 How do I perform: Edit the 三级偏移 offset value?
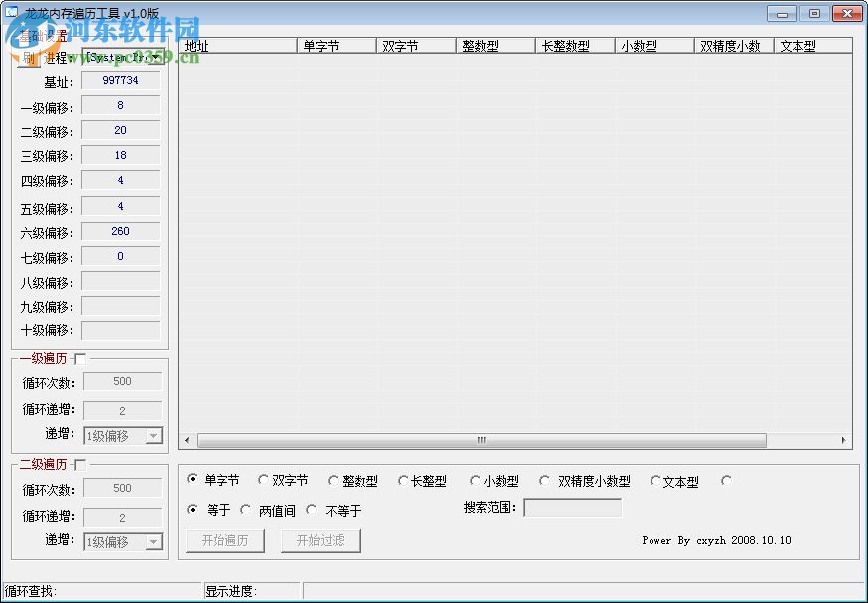point(120,155)
